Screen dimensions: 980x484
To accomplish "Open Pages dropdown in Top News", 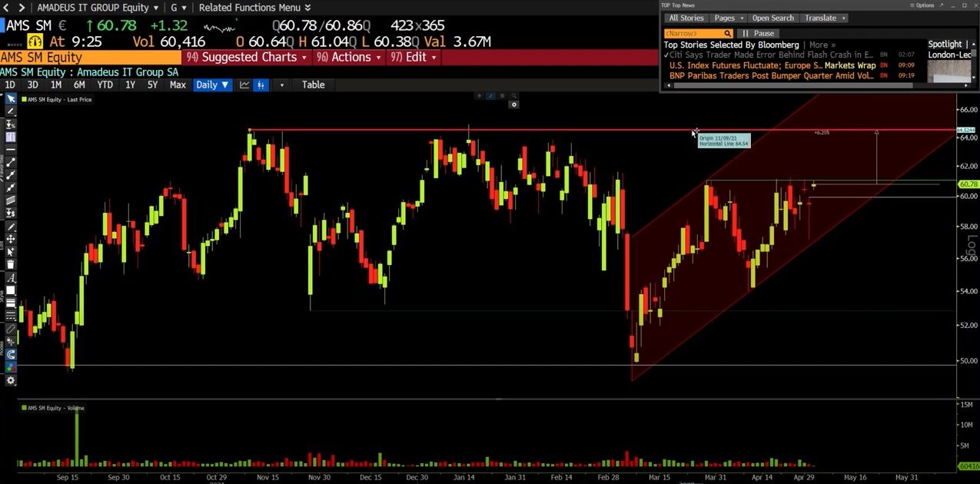I will pyautogui.click(x=728, y=18).
